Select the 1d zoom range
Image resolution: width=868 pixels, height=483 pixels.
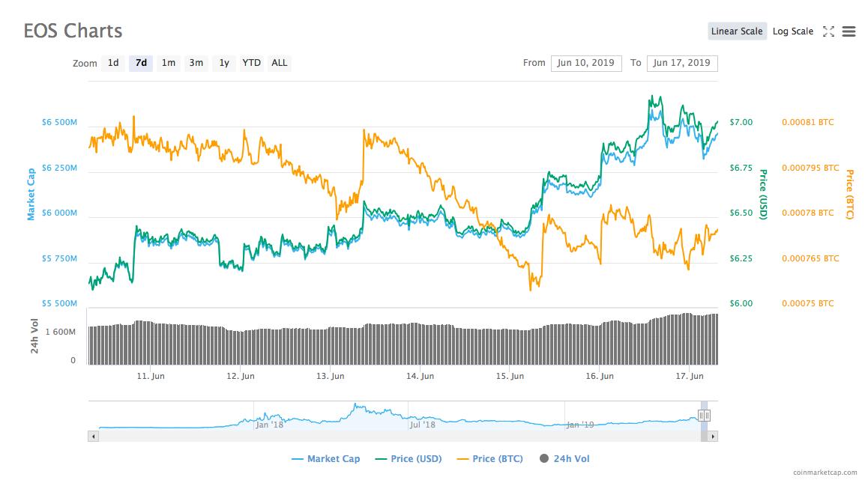point(113,63)
